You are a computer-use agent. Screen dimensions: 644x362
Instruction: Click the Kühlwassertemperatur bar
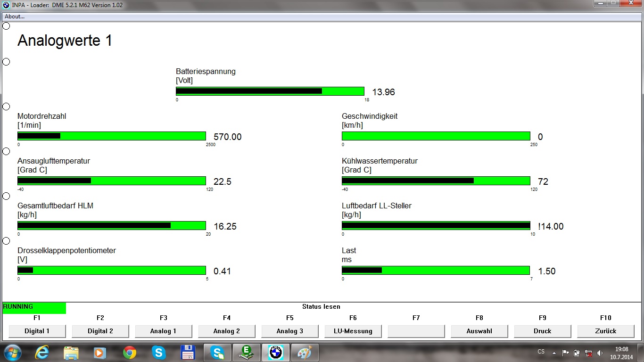(x=436, y=181)
